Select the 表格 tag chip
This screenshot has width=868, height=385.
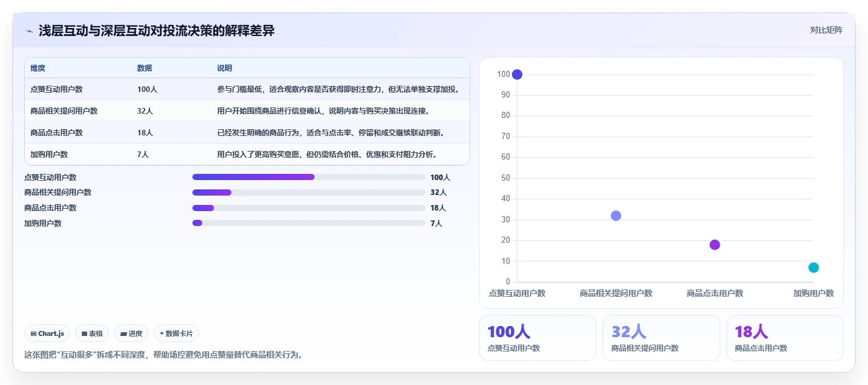click(x=92, y=333)
